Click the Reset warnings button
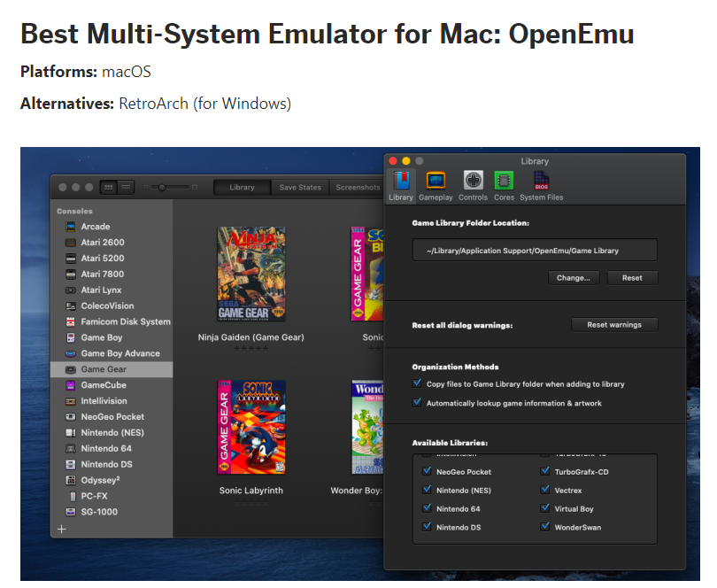The width and height of the screenshot is (717, 588). click(614, 325)
